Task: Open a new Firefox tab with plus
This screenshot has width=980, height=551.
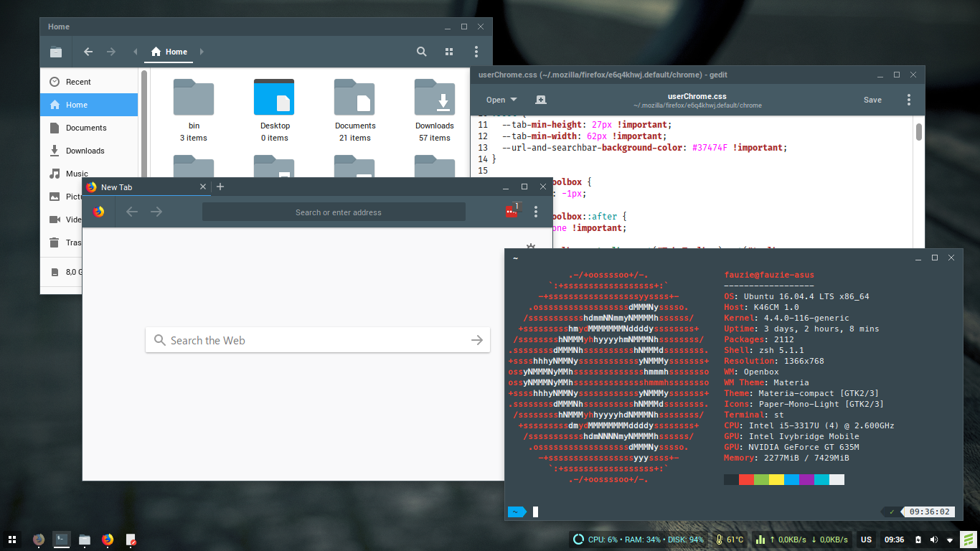Action: [220, 187]
